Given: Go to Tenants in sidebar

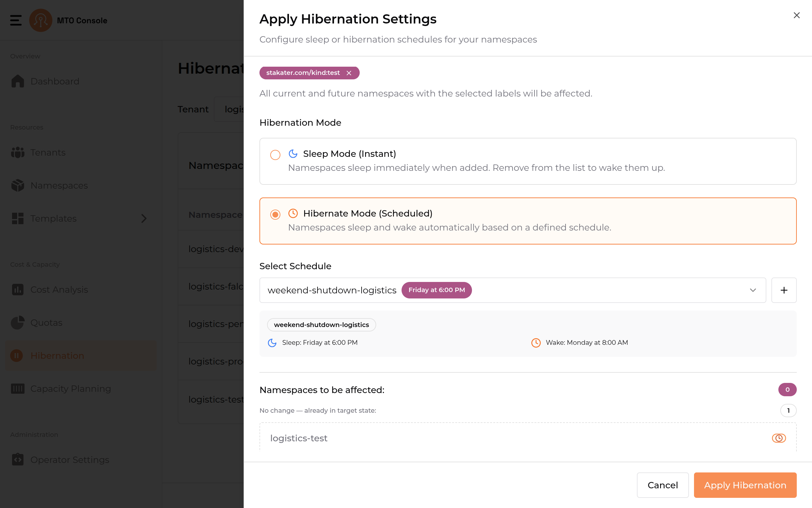Looking at the screenshot, I should coord(81,152).
